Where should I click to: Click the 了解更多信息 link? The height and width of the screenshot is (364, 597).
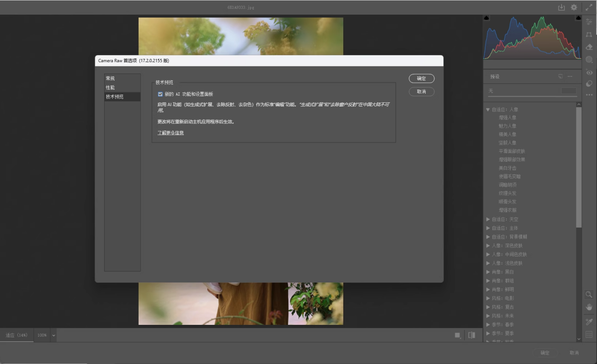click(x=171, y=133)
